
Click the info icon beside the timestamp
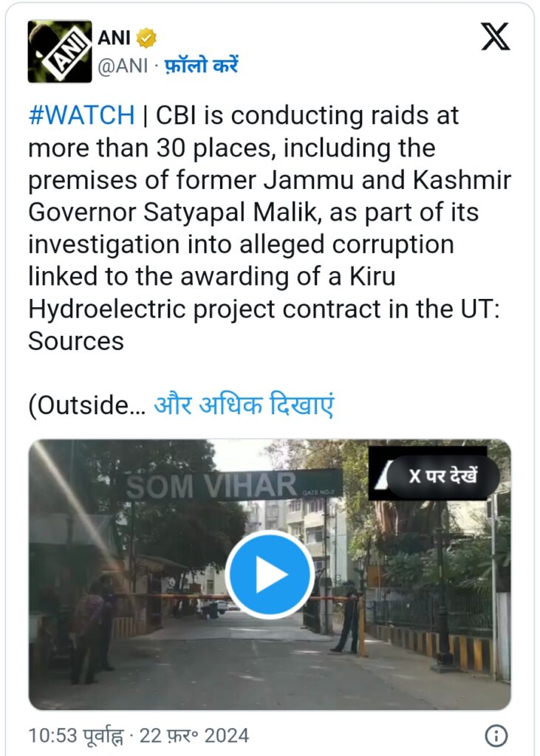[496, 736]
